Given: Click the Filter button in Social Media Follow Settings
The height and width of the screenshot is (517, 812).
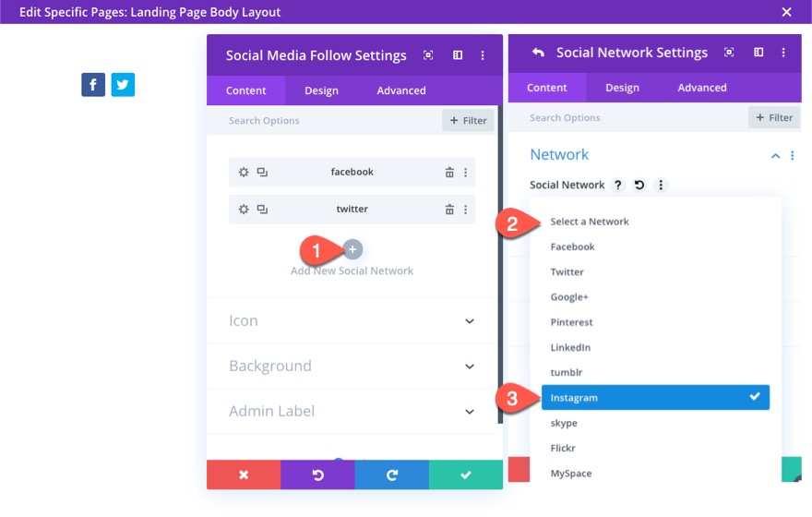Looking at the screenshot, I should tap(468, 121).
